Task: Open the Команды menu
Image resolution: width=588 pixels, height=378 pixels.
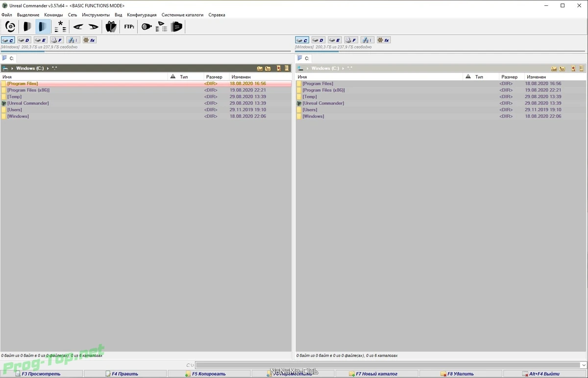Action: tap(53, 15)
